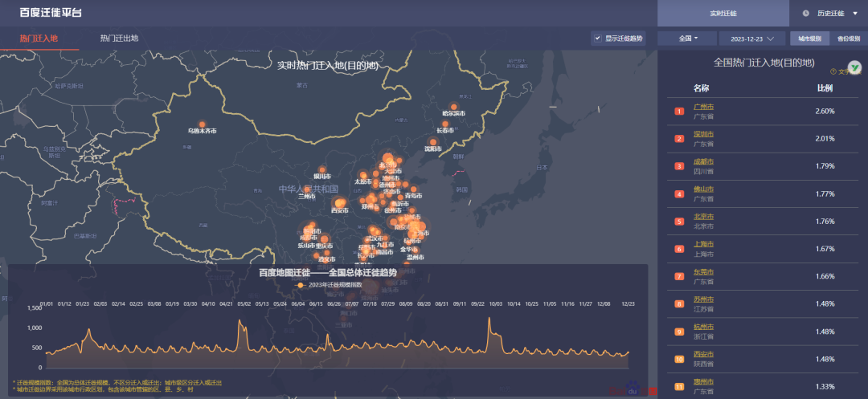
Task: Select the 太原市 map marker
Action: pyautogui.click(x=363, y=175)
